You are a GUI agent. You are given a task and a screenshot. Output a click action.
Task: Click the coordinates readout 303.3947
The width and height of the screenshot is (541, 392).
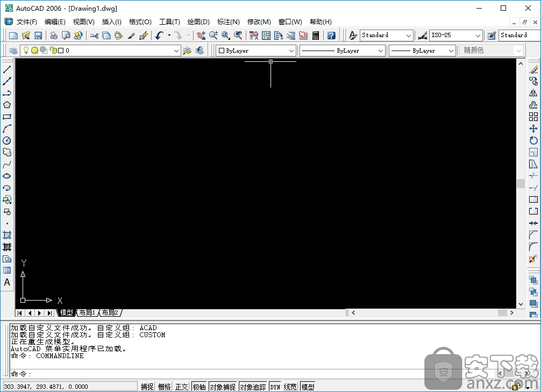pos(70,387)
